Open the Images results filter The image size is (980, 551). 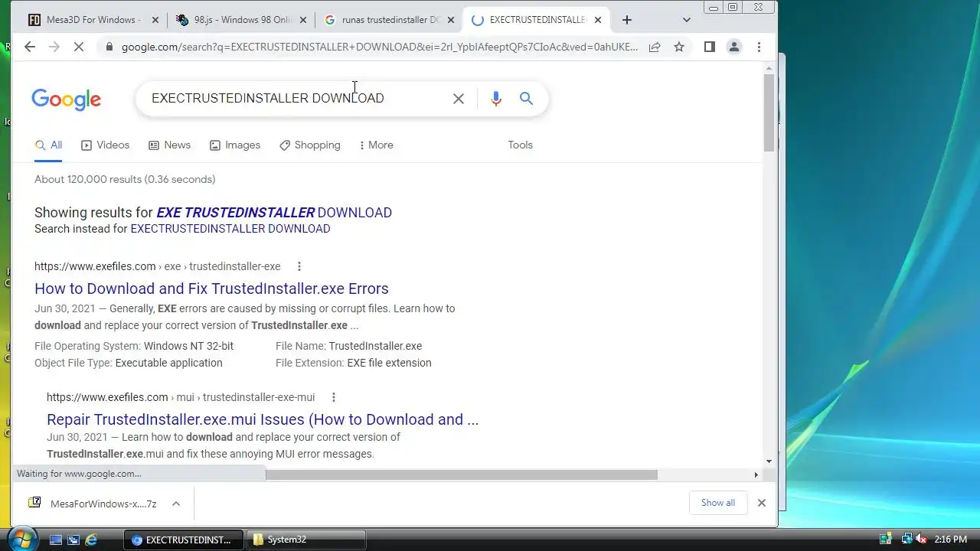coord(235,145)
